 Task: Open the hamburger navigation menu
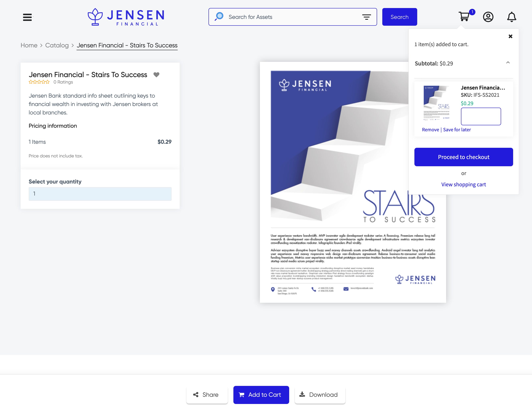point(27,17)
